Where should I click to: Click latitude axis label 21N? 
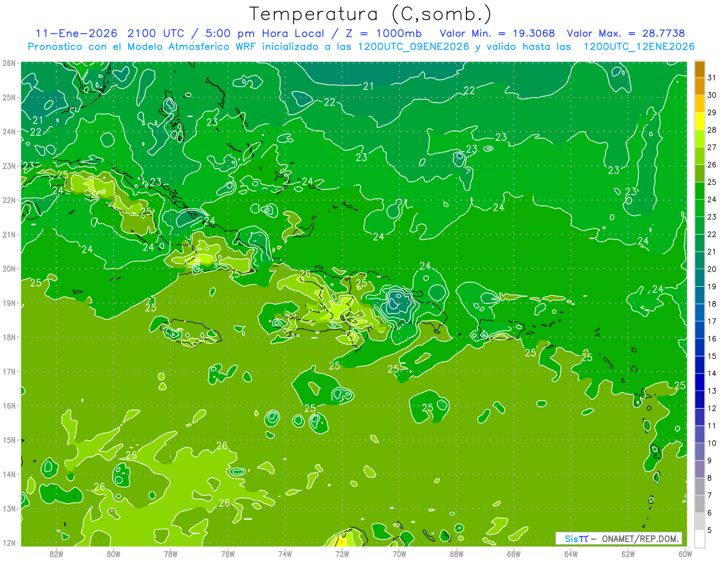pos(8,234)
